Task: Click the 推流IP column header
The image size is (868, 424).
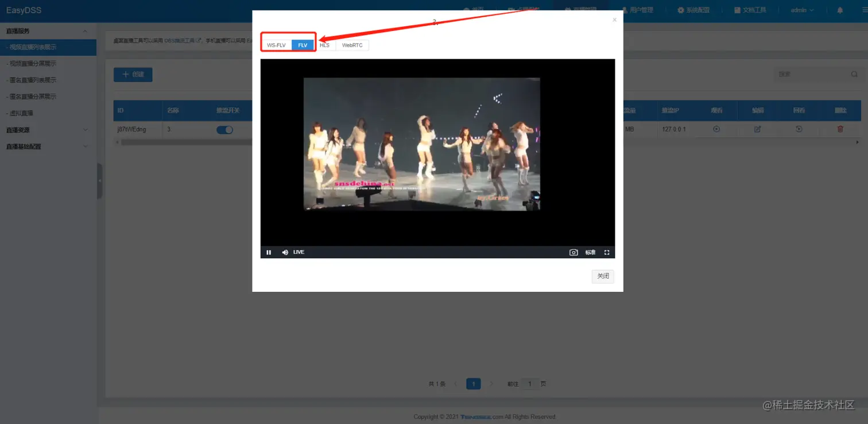Action: pos(676,110)
